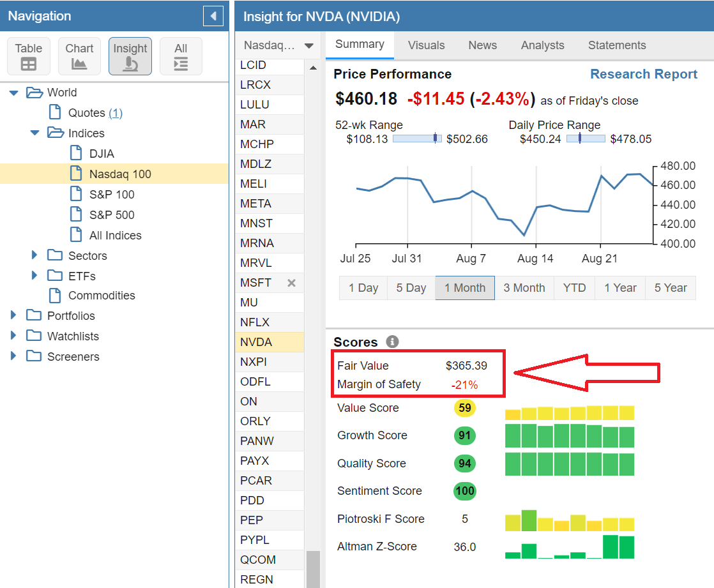Screen dimensions: 714x588
Task: Click the Altman Z-Score history bars
Action: (x=569, y=547)
